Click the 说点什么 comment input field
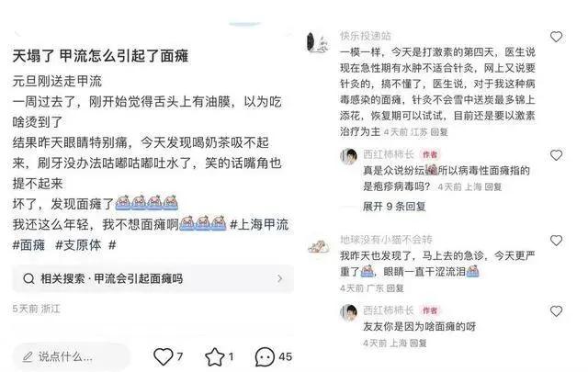The width and height of the screenshot is (588, 372). 72,356
